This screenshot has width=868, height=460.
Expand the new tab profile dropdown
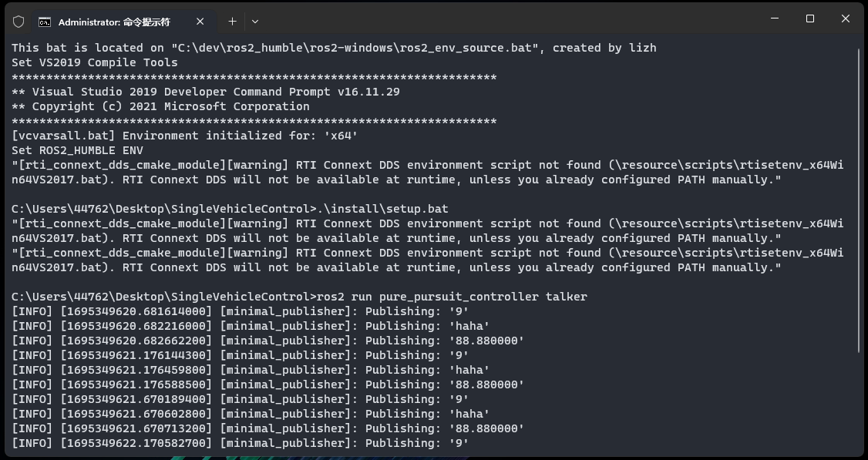[x=255, y=22]
